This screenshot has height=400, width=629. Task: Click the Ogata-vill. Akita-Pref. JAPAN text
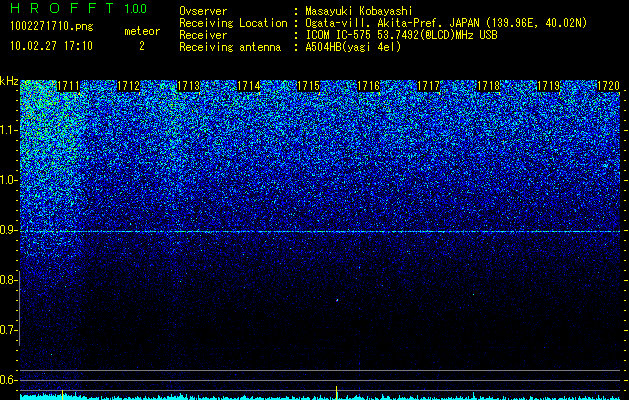pos(392,23)
